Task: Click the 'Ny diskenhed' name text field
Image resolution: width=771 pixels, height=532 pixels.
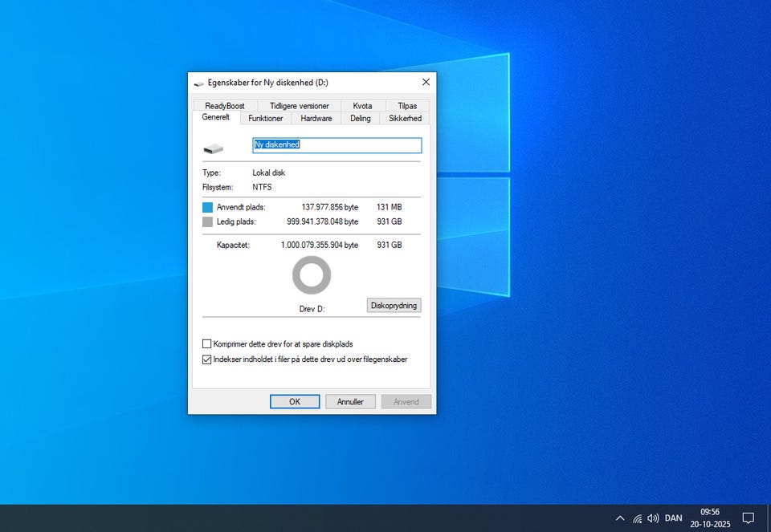Action: point(337,145)
